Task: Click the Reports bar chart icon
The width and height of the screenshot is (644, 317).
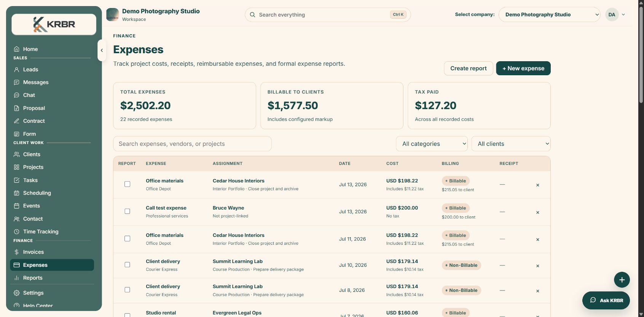Action: pyautogui.click(x=17, y=278)
